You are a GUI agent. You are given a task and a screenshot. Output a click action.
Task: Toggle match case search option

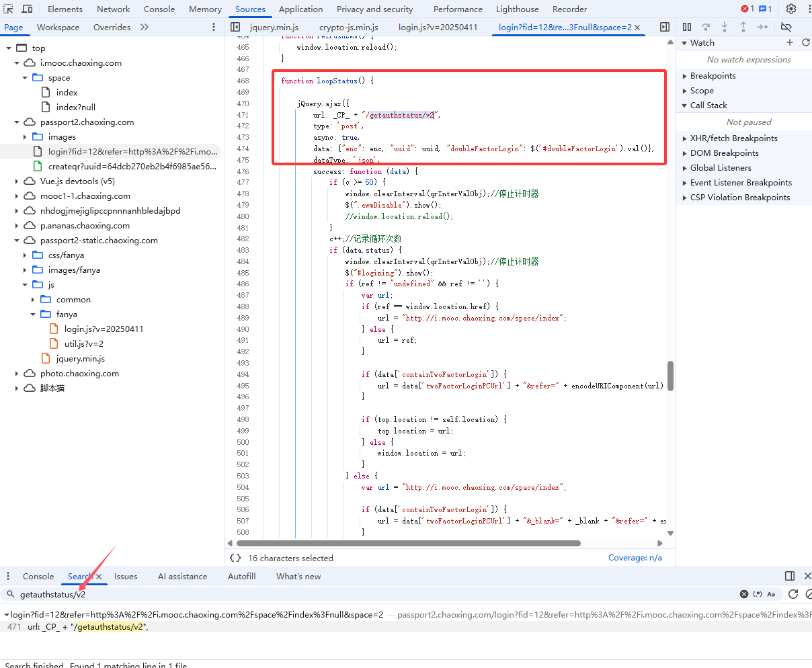click(771, 594)
